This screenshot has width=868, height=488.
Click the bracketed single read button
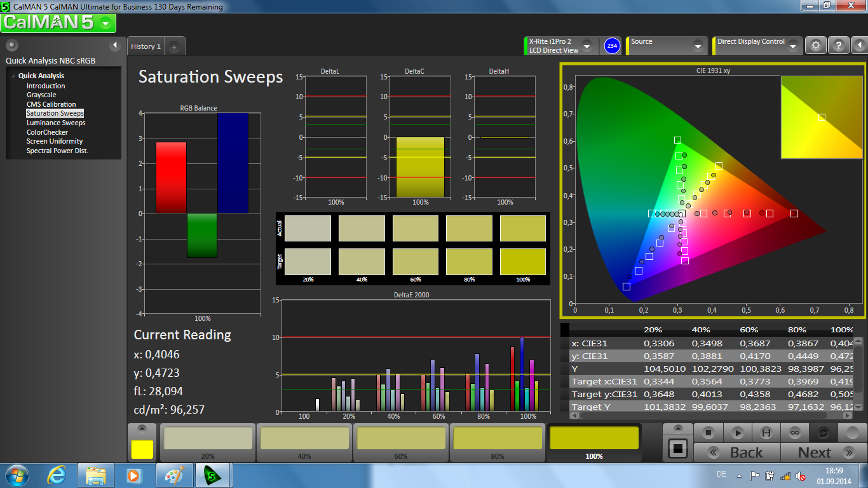pos(766,433)
